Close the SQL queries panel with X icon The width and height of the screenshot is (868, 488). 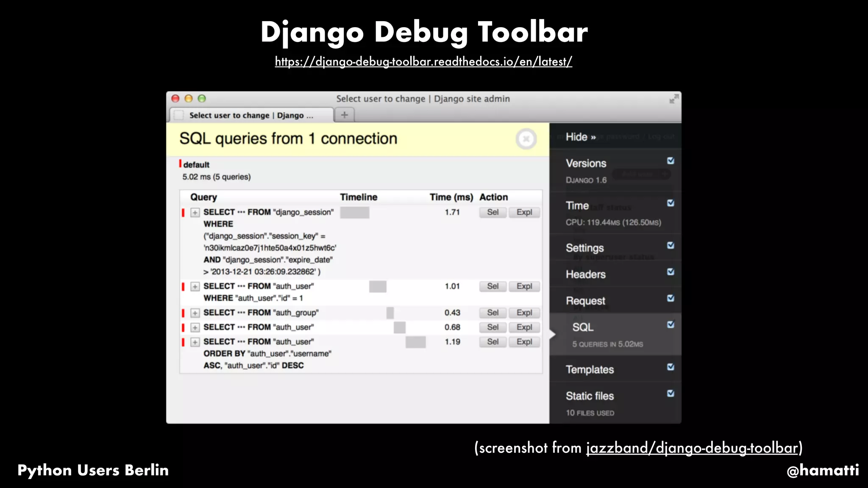coord(526,139)
